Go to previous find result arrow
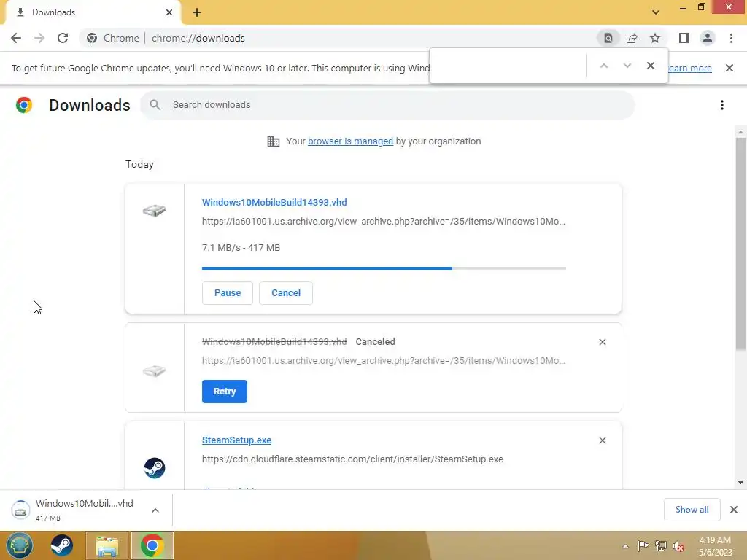The height and width of the screenshot is (560, 747). pos(603,66)
